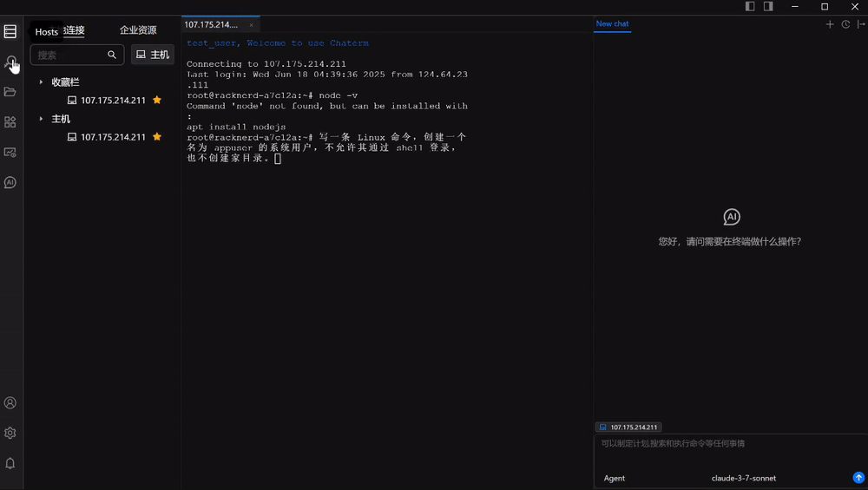The height and width of the screenshot is (490, 868).
Task: Click the AI greeting text in chat panel
Action: pos(730,242)
